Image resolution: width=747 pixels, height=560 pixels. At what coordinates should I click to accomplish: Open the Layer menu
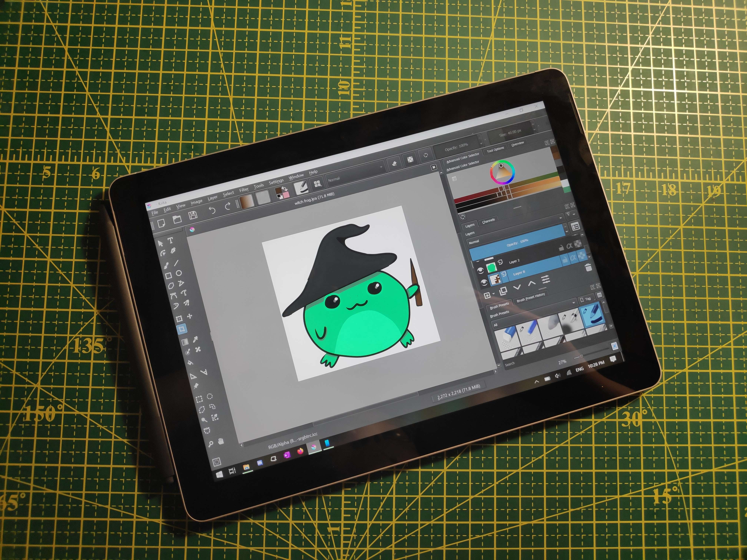(x=213, y=198)
